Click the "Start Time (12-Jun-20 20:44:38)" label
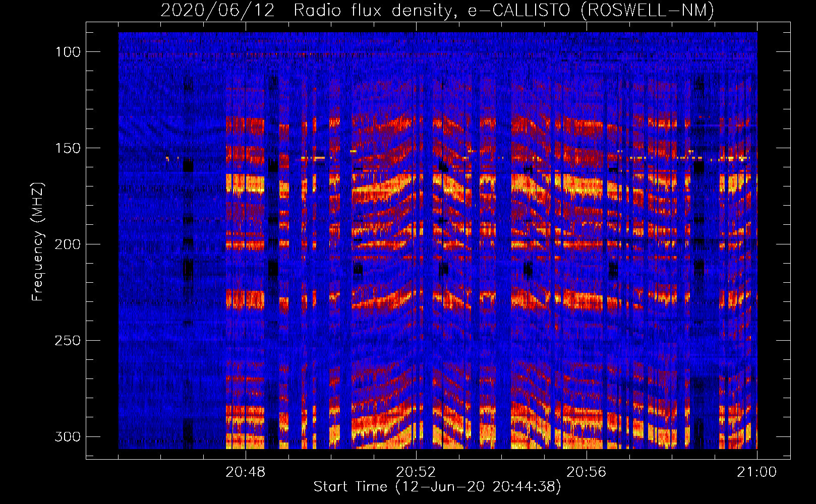 point(437,487)
